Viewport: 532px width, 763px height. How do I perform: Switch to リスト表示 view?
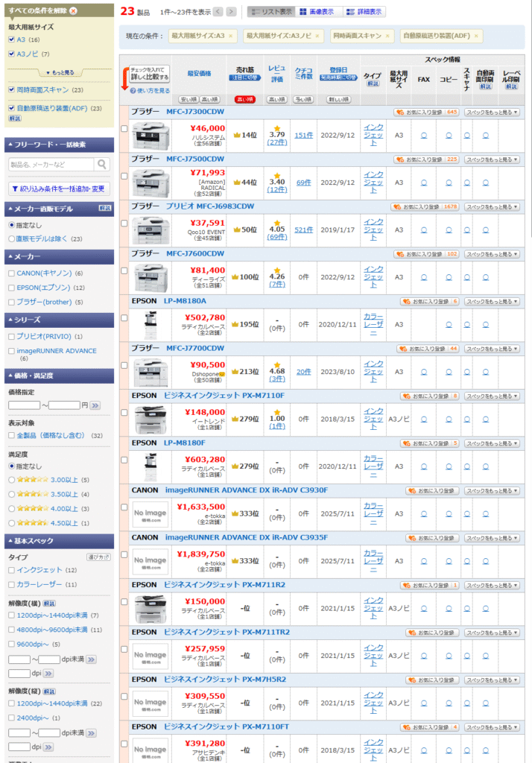tap(271, 12)
